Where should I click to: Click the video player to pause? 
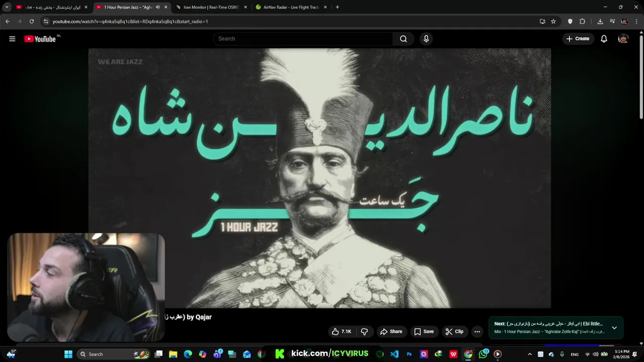(319, 178)
